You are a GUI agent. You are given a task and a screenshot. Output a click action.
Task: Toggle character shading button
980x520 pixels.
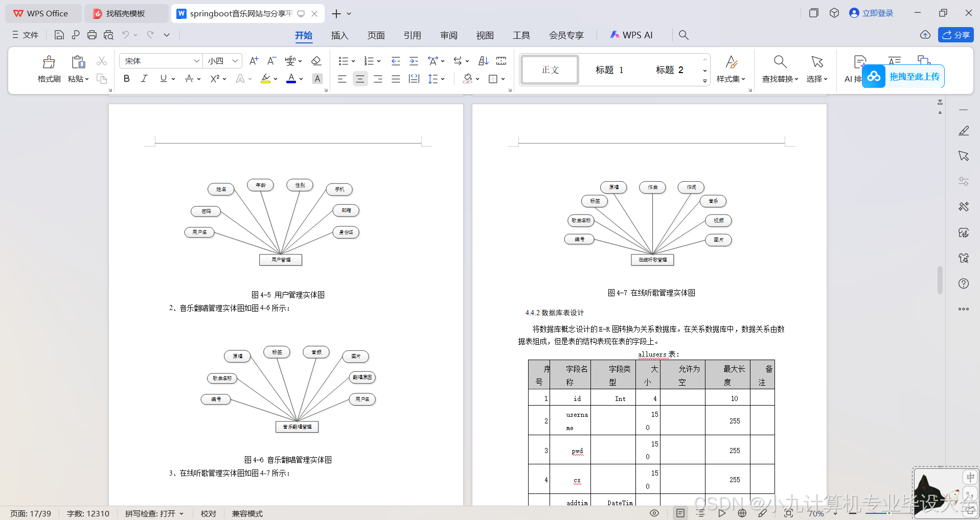pos(317,79)
